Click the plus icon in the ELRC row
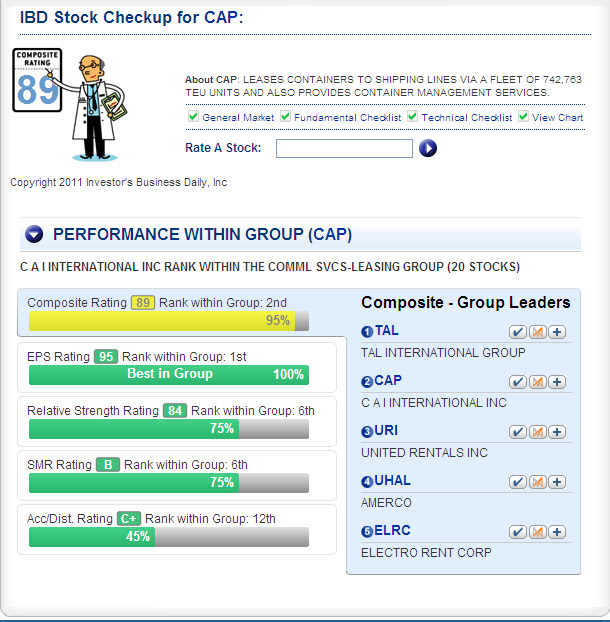 pyautogui.click(x=557, y=532)
